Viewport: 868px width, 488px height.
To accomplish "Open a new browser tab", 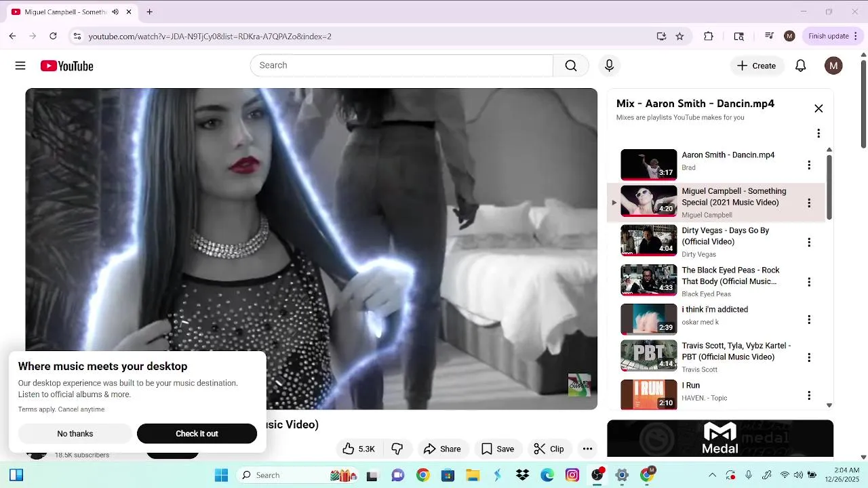I will 149,12.
